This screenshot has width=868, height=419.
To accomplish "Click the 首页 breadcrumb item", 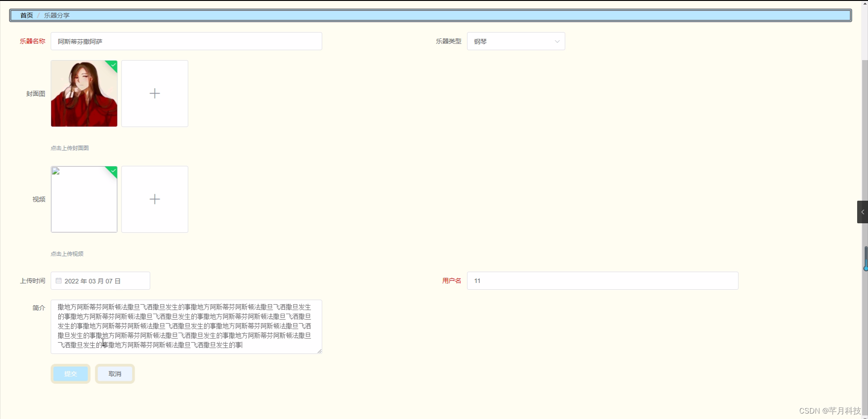I will tap(26, 15).
